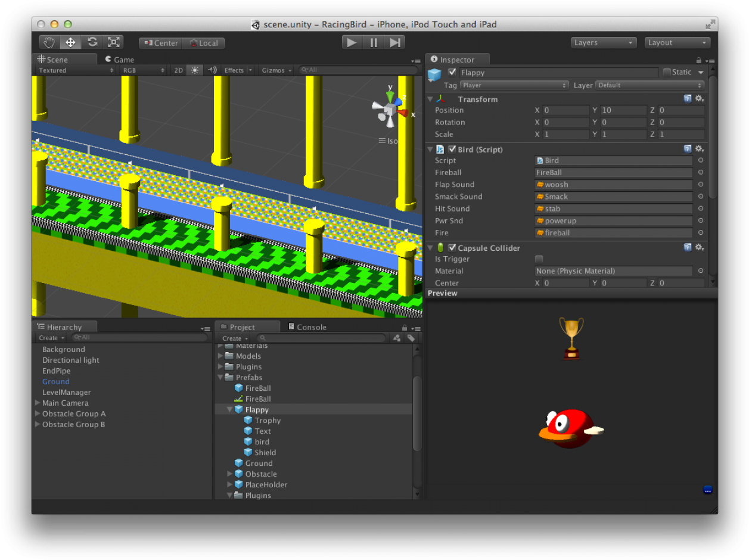This screenshot has width=749, height=560.
Task: Collapse the Prefabs folder
Action: point(221,378)
